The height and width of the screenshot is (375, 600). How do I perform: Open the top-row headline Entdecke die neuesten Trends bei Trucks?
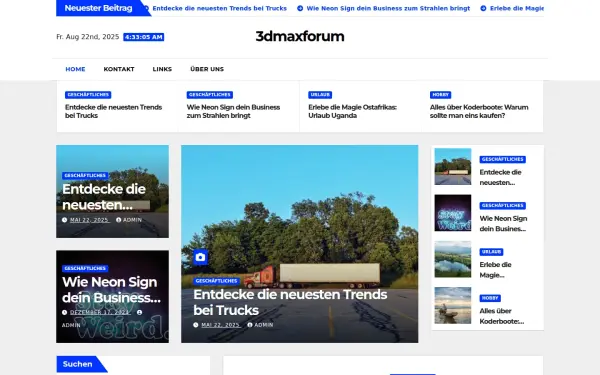pos(114,111)
